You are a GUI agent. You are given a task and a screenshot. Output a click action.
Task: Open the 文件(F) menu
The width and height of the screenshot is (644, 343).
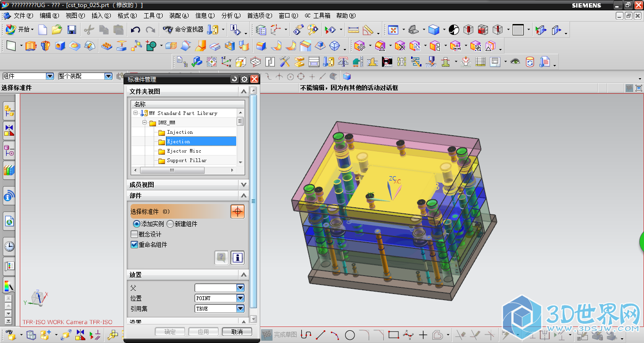point(24,16)
